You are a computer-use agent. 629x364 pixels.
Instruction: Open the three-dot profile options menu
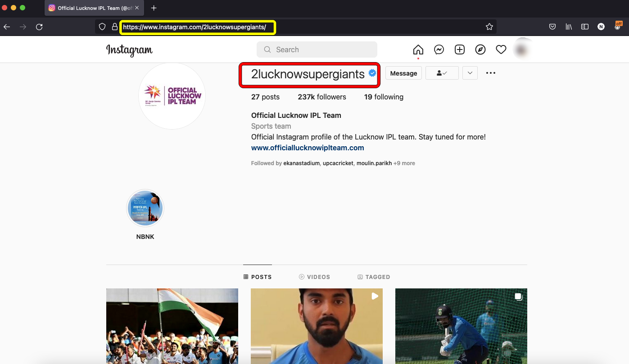coord(491,73)
